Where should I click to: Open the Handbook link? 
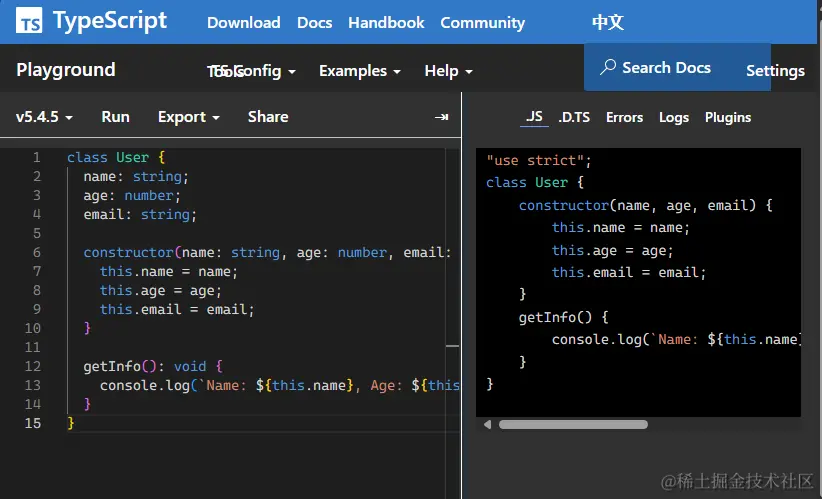click(386, 23)
